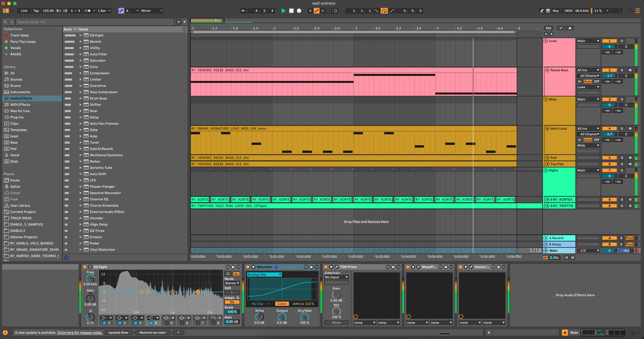Toggle Post button on A Reverb
This screenshot has height=339, width=644.
tap(629, 238)
